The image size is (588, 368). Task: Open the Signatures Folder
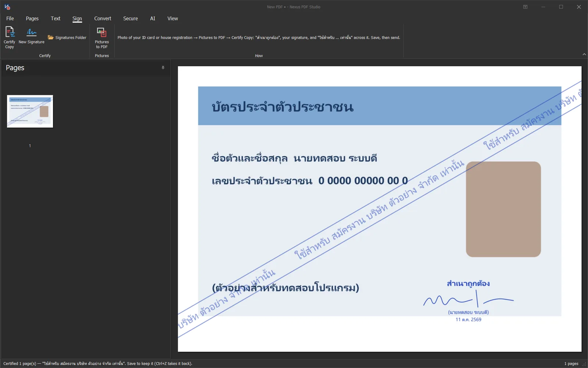coord(67,38)
